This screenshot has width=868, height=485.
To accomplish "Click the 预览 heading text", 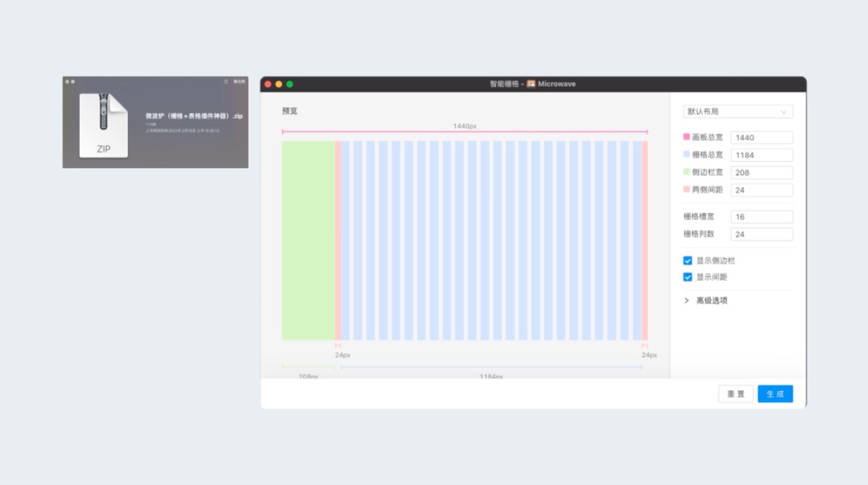I will point(289,111).
